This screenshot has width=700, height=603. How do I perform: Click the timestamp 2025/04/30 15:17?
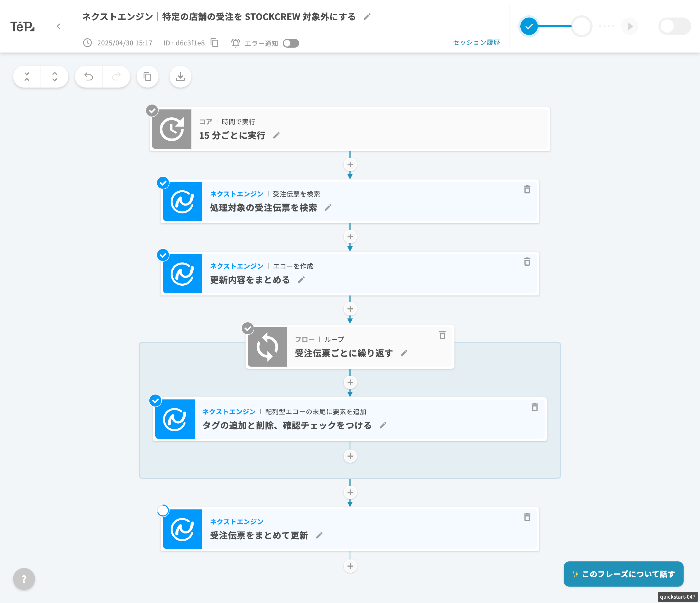pos(125,43)
